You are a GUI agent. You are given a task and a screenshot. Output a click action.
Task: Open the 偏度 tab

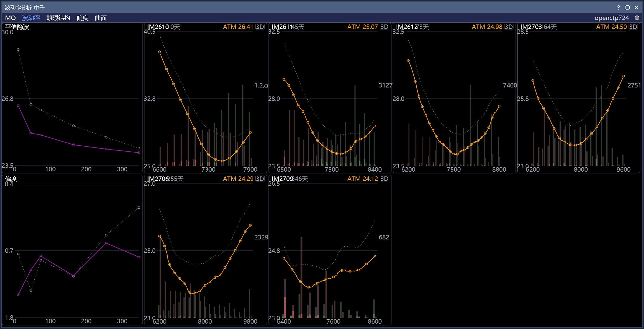[82, 18]
